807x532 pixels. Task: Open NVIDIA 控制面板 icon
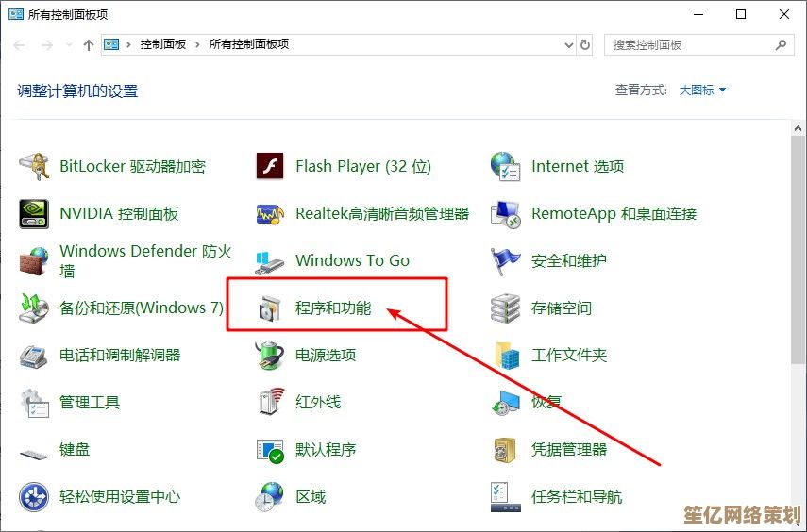pos(35,214)
